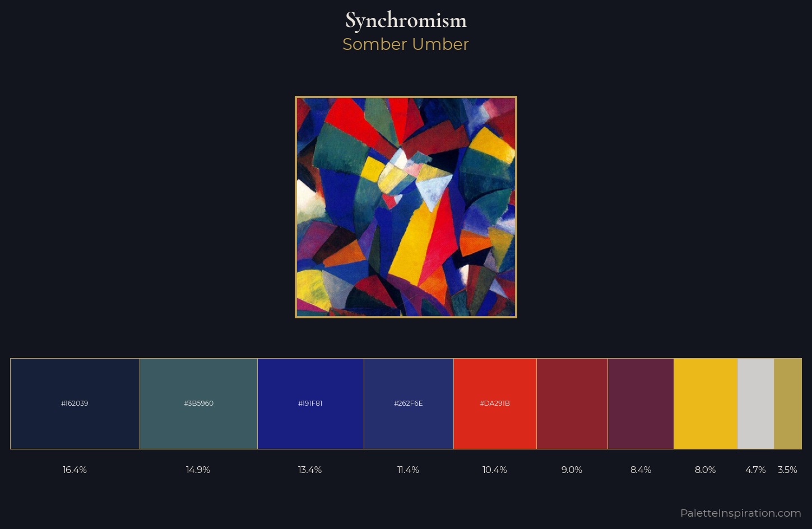Click the 16.4% percentage label
This screenshot has width=812, height=529.
[75, 470]
